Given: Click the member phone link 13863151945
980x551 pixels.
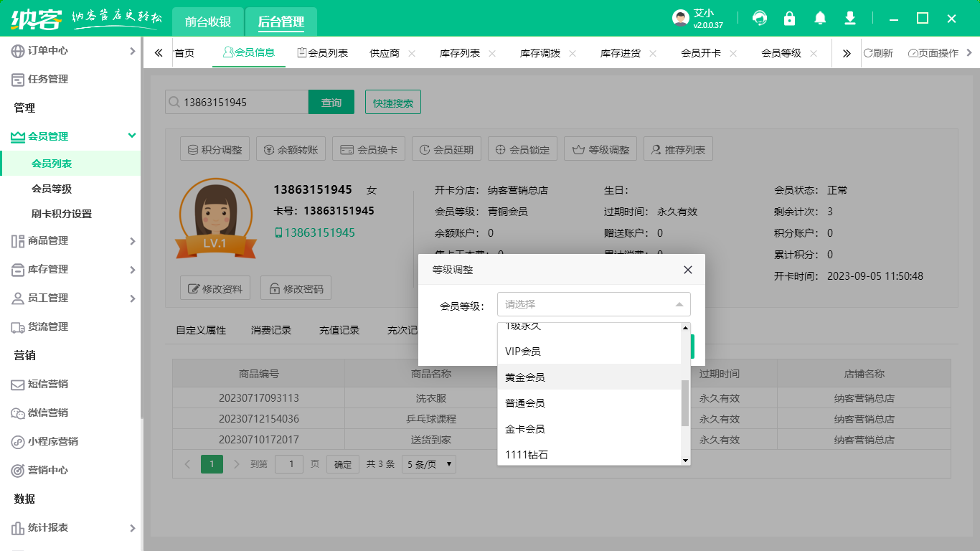Looking at the screenshot, I should pos(315,232).
